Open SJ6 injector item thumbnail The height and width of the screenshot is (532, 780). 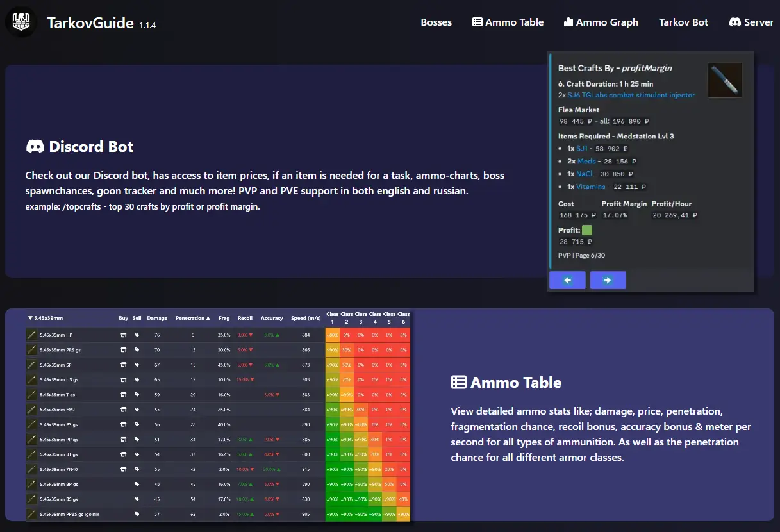[x=725, y=80]
